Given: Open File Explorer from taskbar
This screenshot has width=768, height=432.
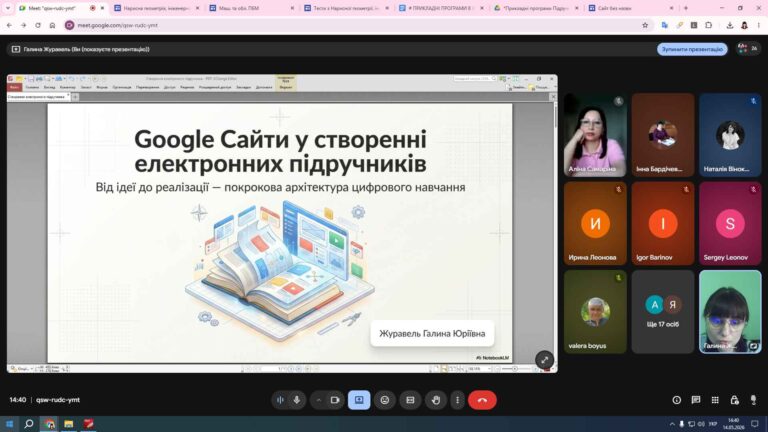Looking at the screenshot, I should tap(69, 424).
